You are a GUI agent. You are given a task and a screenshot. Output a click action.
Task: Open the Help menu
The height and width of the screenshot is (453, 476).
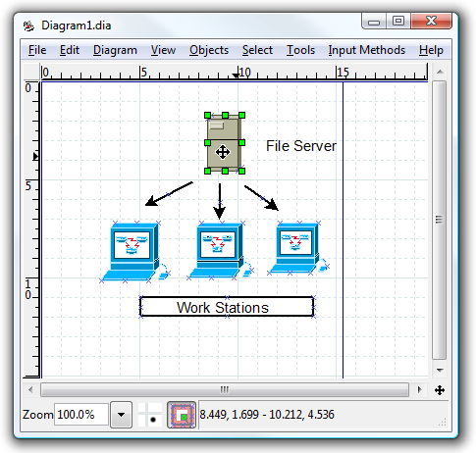pos(431,50)
